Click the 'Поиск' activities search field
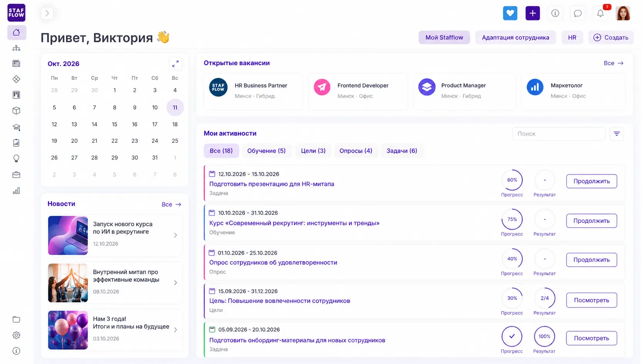The width and height of the screenshot is (642, 364). pyautogui.click(x=559, y=134)
